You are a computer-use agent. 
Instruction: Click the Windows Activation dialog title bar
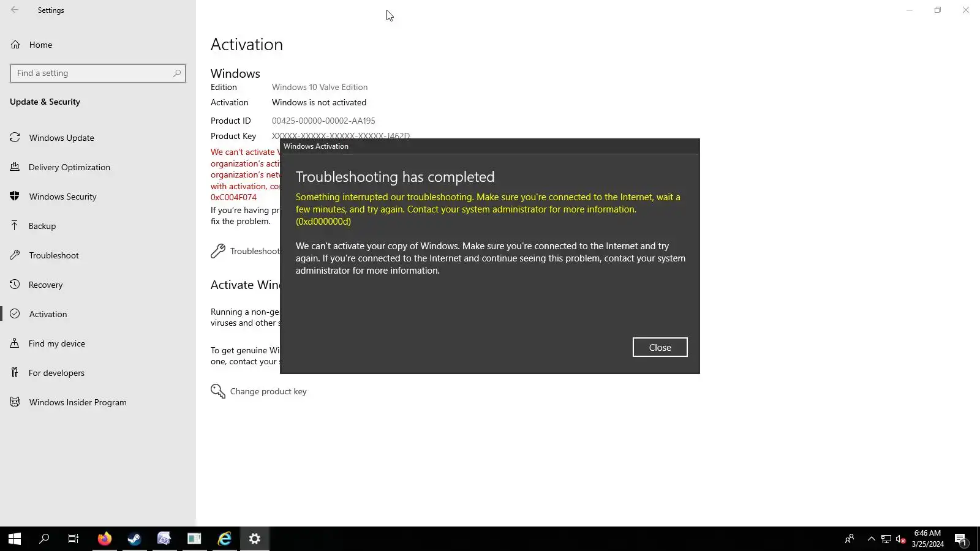point(489,146)
